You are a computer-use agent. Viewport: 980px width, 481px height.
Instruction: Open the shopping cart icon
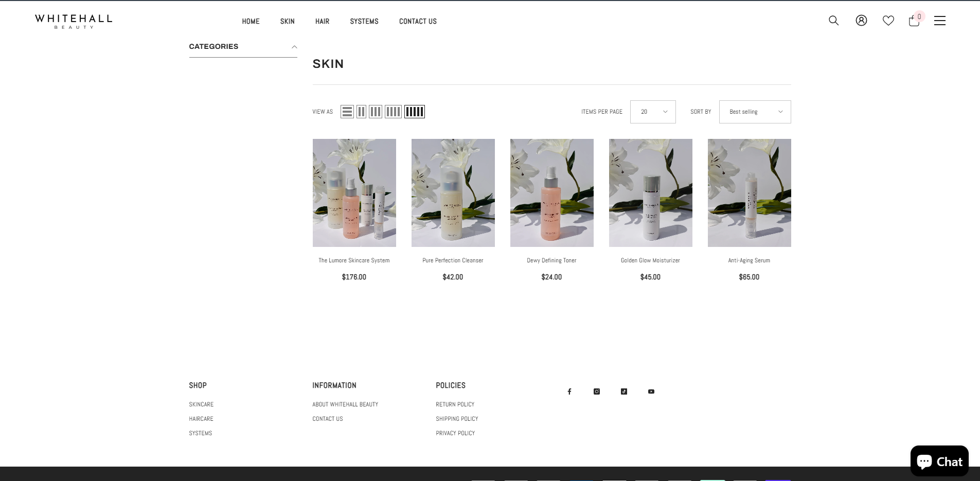pyautogui.click(x=914, y=21)
